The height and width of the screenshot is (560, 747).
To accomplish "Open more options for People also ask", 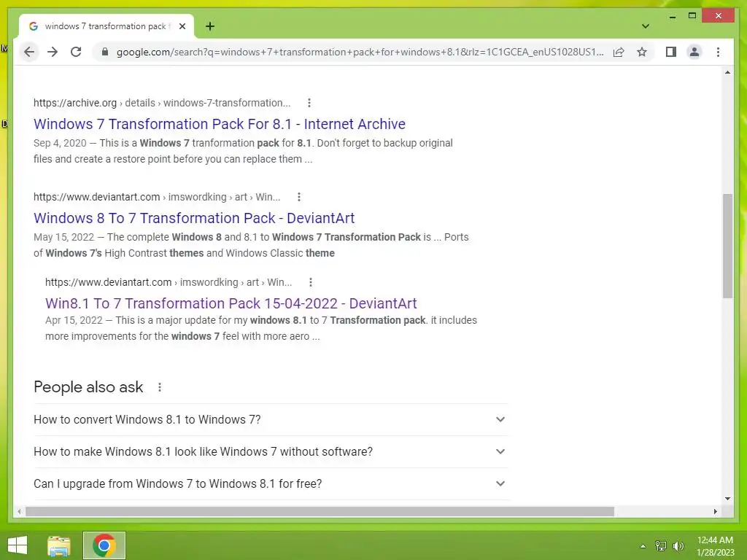I will (x=160, y=387).
